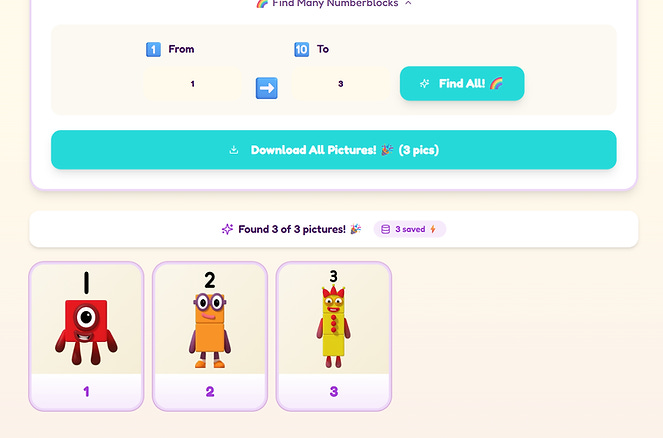Click the blue 10 icon beside To

pyautogui.click(x=301, y=49)
